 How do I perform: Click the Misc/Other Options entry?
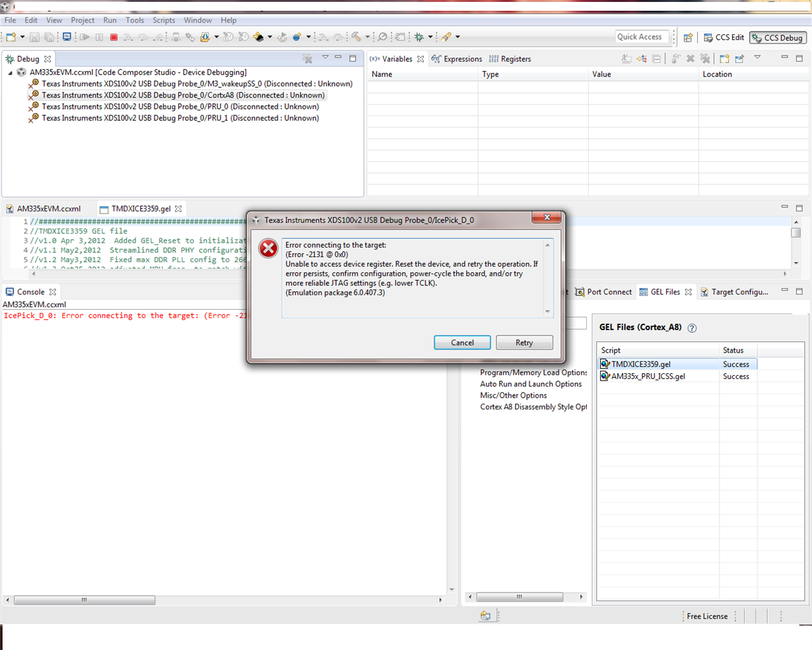pos(514,396)
